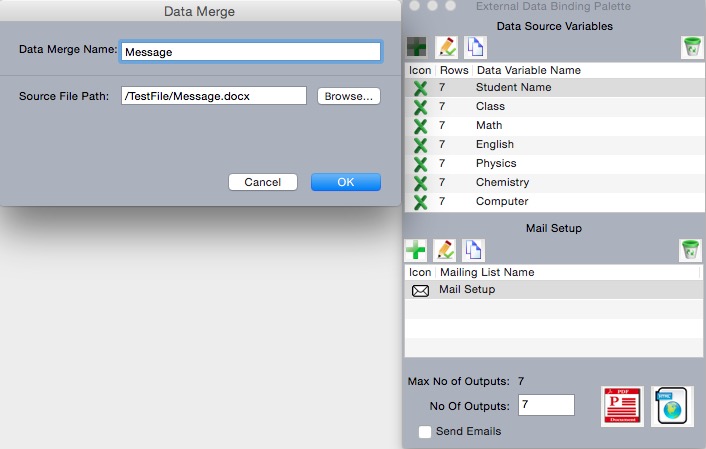Viewport: 706px width, 449px height.
Task: Click the Excel icon beside English
Action: point(420,145)
